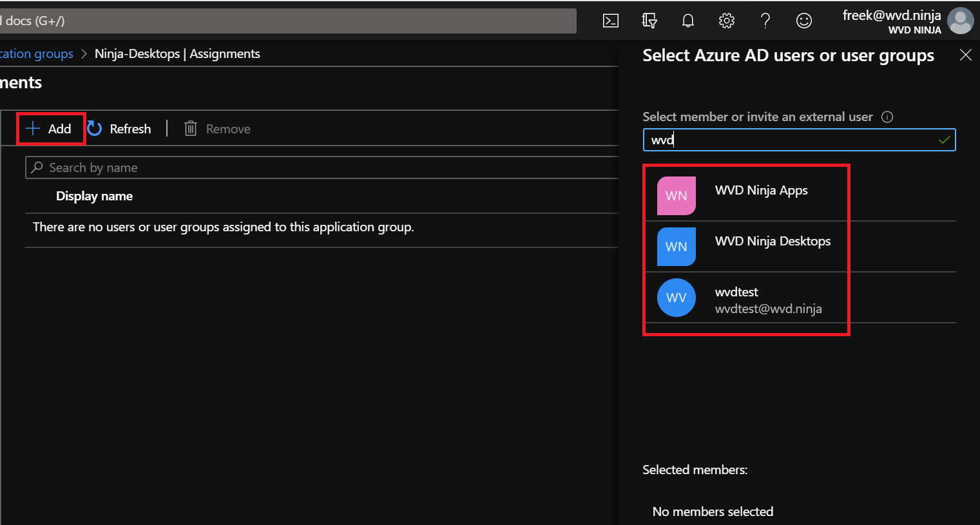Click the portal search docs bar
This screenshot has width=980, height=525.
click(288, 21)
